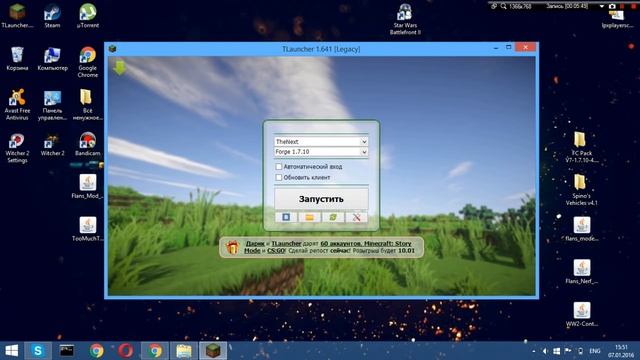Follow the Дарик link in banner
The height and width of the screenshot is (360, 640).
[255, 244]
